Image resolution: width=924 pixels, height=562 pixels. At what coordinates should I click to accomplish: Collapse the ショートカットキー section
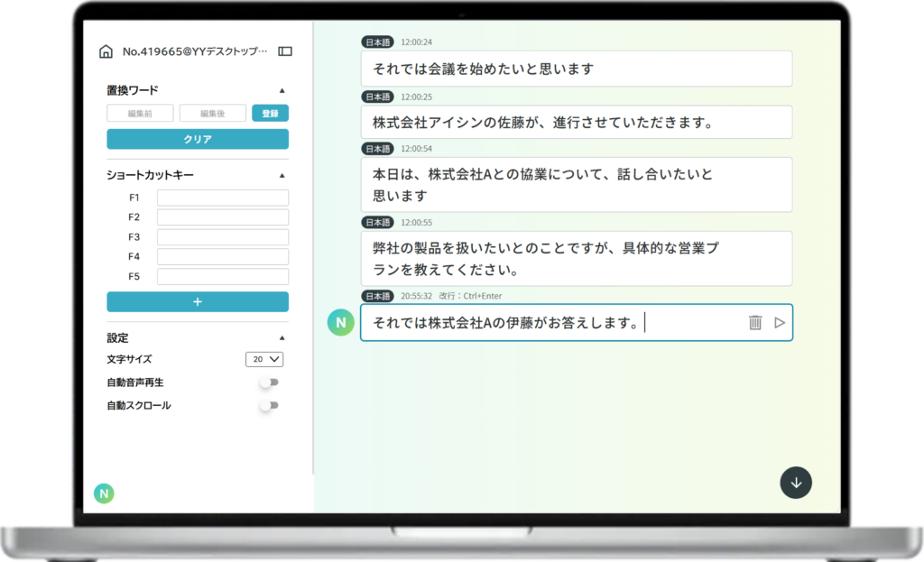pos(282,176)
